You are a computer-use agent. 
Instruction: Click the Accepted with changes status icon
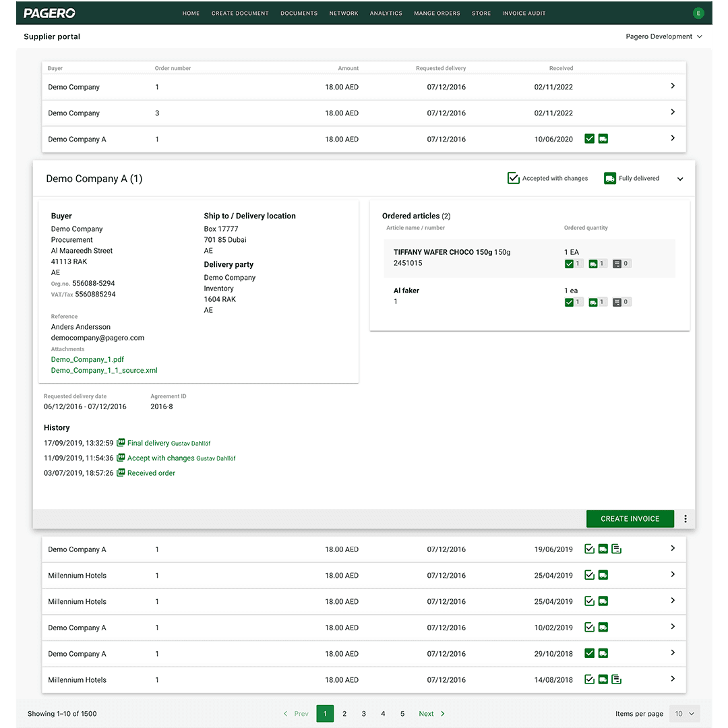[513, 178]
